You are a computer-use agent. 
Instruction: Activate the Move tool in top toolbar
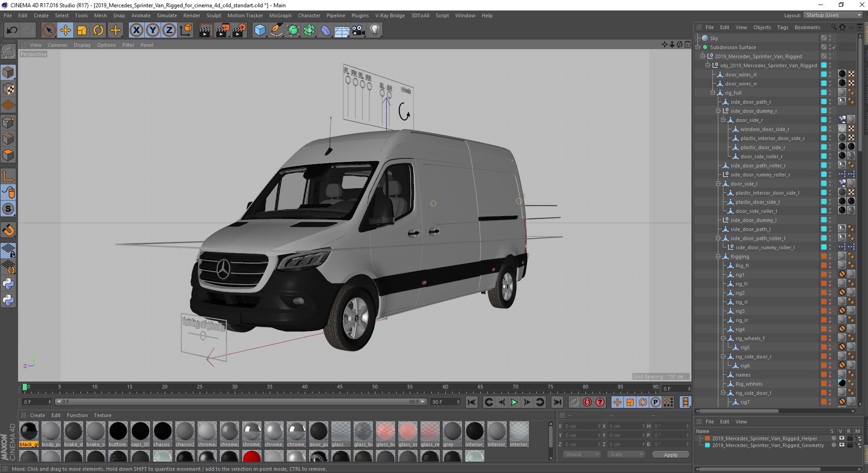coord(65,30)
